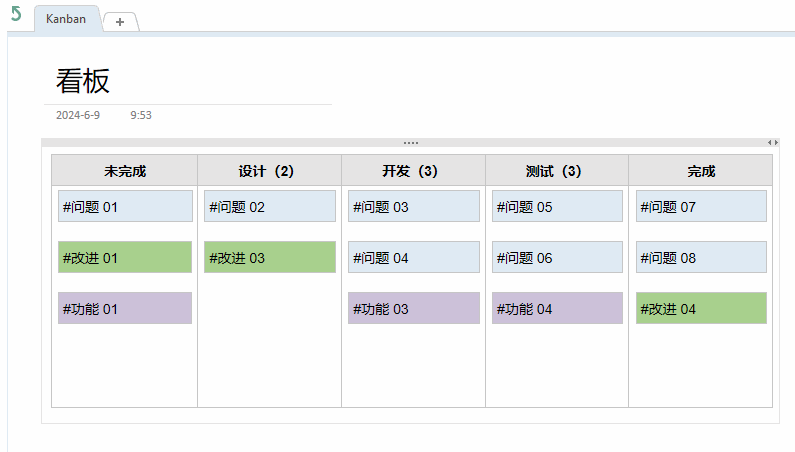This screenshot has width=795, height=452.
Task: Click the purple card #功能 03
Action: [x=414, y=308]
